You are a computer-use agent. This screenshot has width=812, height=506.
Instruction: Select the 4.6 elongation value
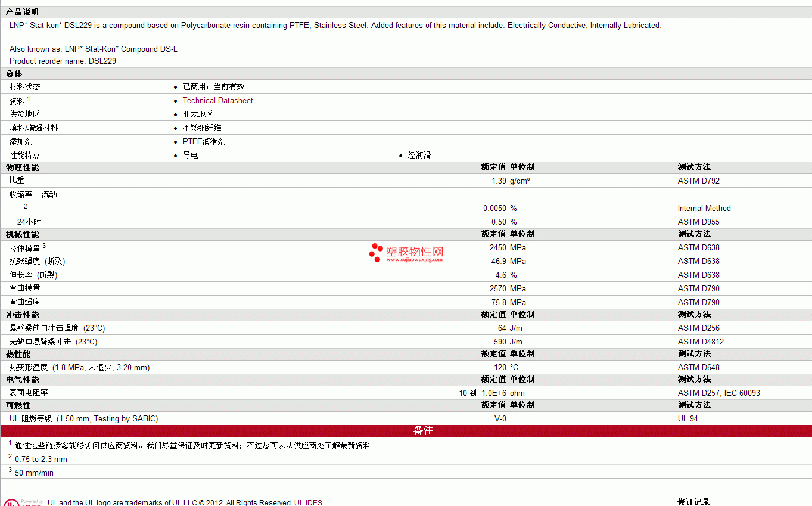coord(501,275)
